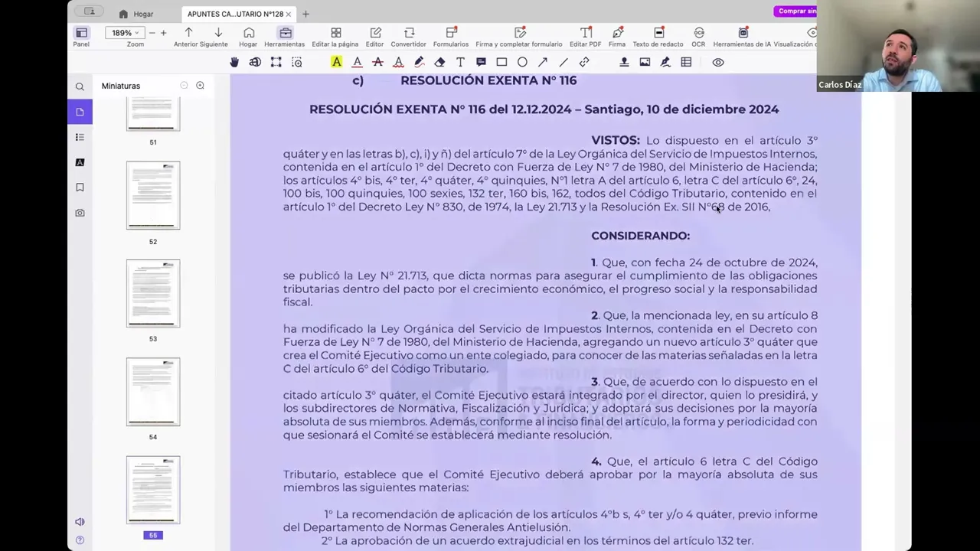
Task: Select the eraser annotation tool
Action: pos(439,62)
